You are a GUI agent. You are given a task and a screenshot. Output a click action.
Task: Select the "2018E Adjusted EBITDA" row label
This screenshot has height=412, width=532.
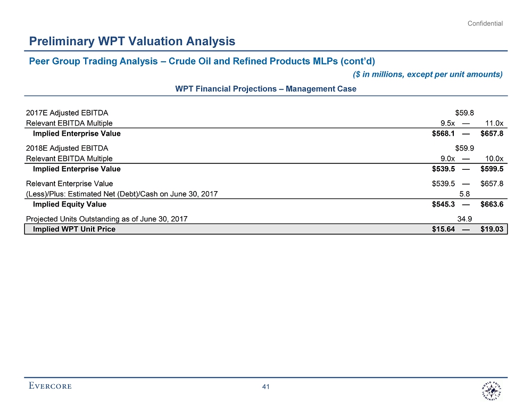[66, 148]
